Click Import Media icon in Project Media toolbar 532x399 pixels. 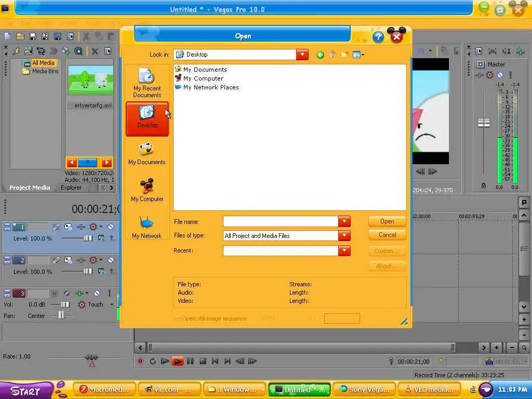29,51
